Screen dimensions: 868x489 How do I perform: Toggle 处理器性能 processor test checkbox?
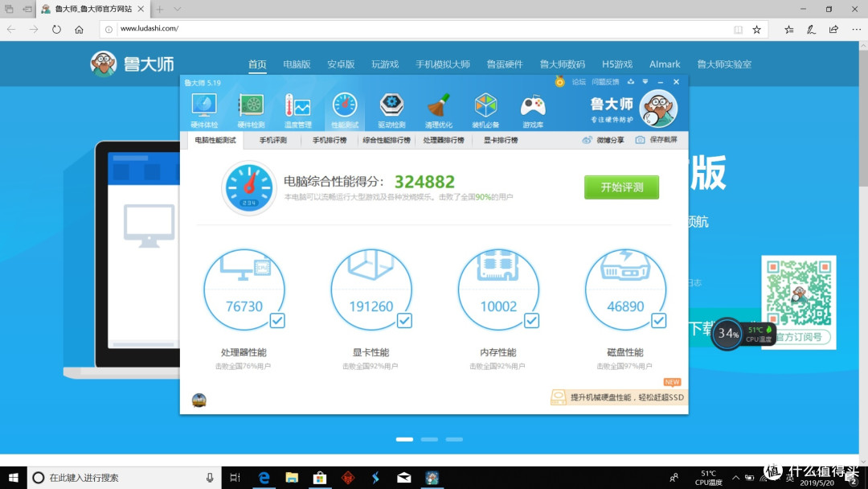pyautogui.click(x=277, y=321)
